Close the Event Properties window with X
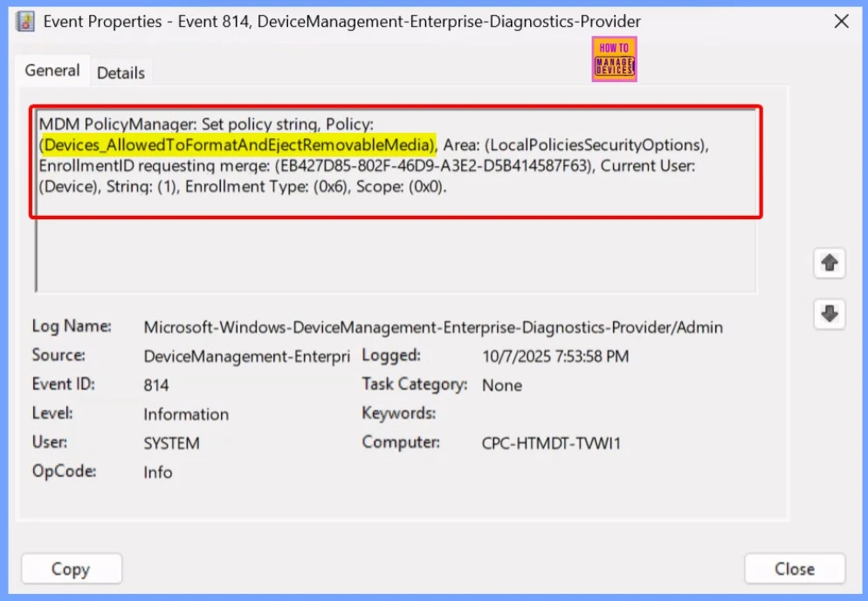This screenshot has width=868, height=601. pos(841,21)
